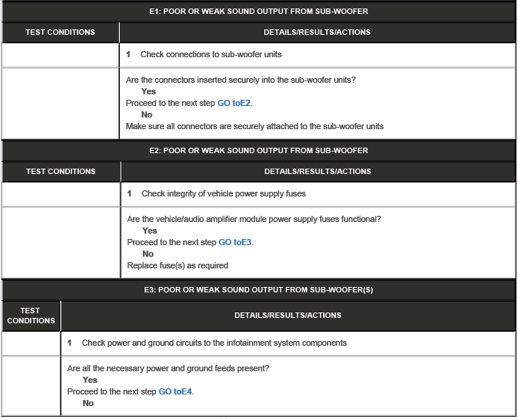Click question about connectors inserted securely
Screen dimensions: 518x420
[x=246, y=80]
